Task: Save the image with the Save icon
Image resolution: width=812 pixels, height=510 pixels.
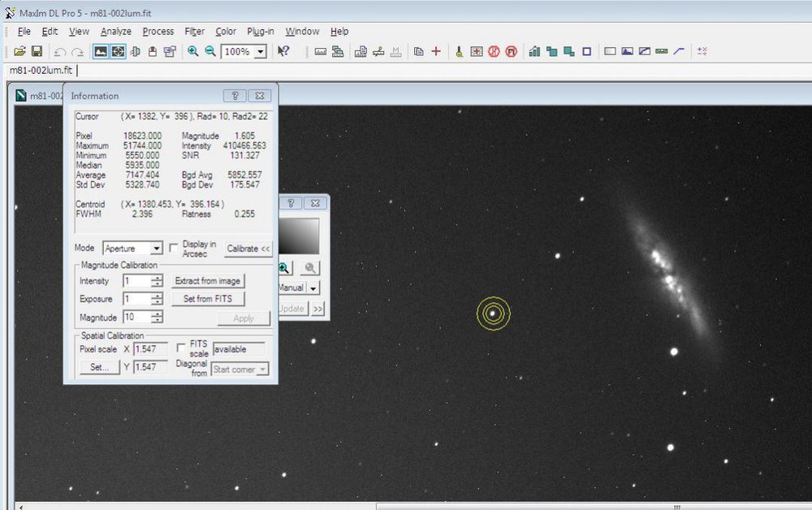Action: click(x=37, y=50)
